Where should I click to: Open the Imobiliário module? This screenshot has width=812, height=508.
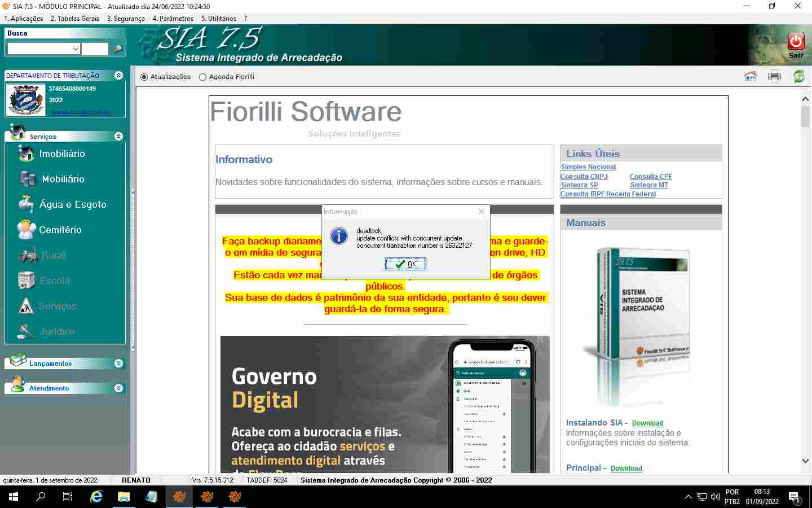click(x=61, y=154)
